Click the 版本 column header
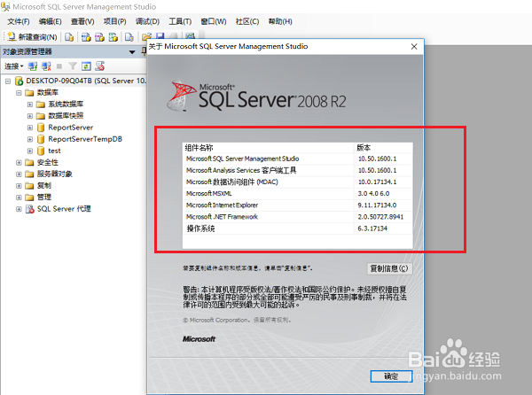 point(383,148)
